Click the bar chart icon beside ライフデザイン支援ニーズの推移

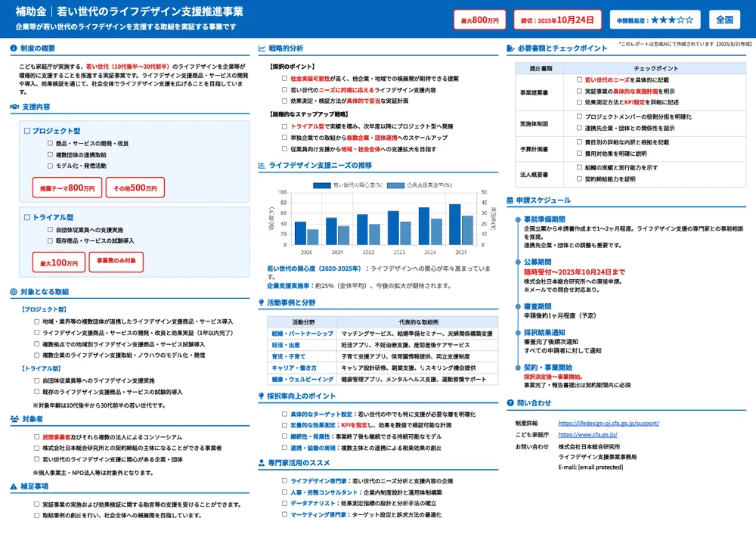[x=262, y=165]
